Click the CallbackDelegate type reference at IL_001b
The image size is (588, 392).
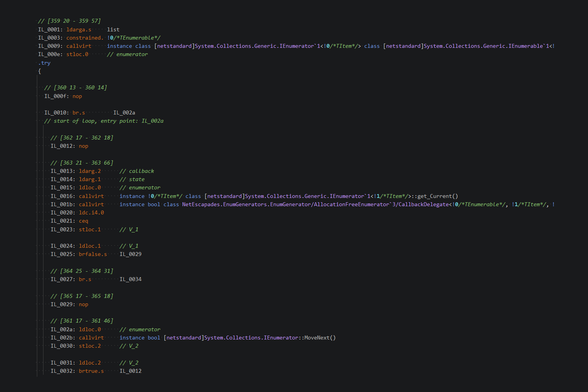tap(424, 204)
